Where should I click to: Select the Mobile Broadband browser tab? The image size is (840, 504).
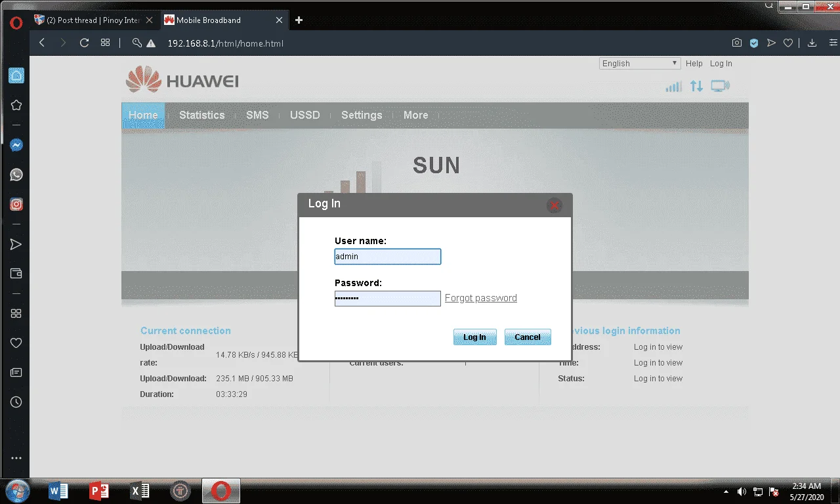[224, 20]
